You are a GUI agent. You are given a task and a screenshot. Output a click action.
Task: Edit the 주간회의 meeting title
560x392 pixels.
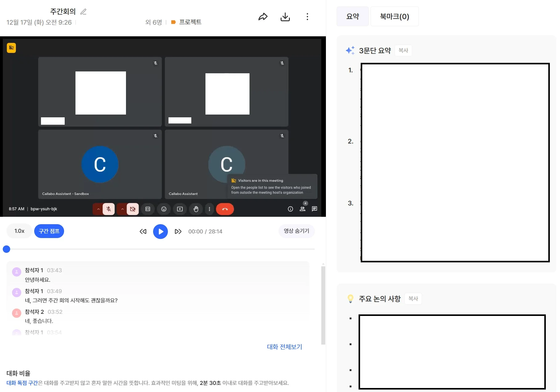click(x=83, y=11)
